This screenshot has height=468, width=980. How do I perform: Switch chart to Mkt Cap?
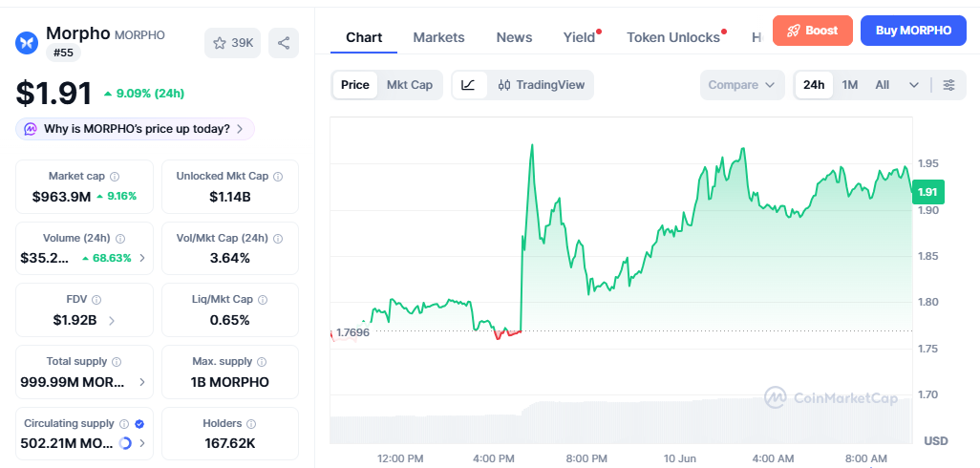(x=410, y=85)
